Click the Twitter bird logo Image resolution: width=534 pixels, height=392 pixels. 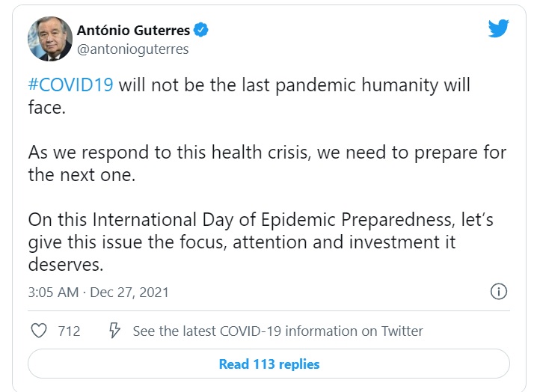pyautogui.click(x=498, y=28)
